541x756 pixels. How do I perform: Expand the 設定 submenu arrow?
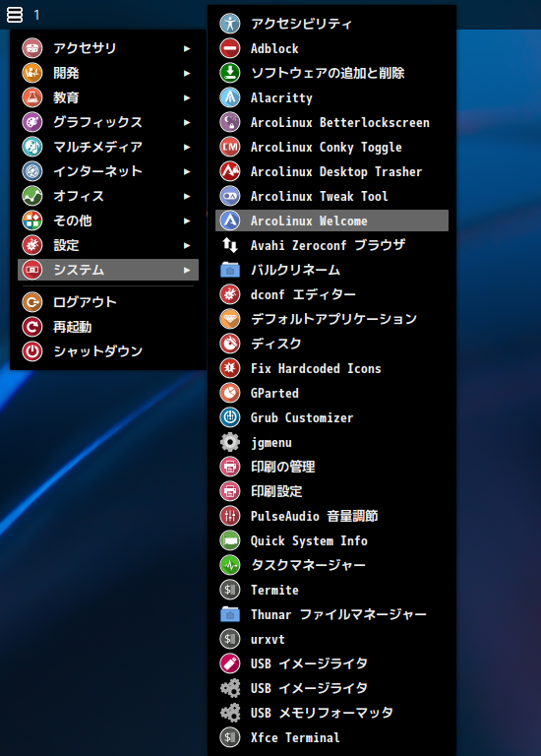(187, 245)
